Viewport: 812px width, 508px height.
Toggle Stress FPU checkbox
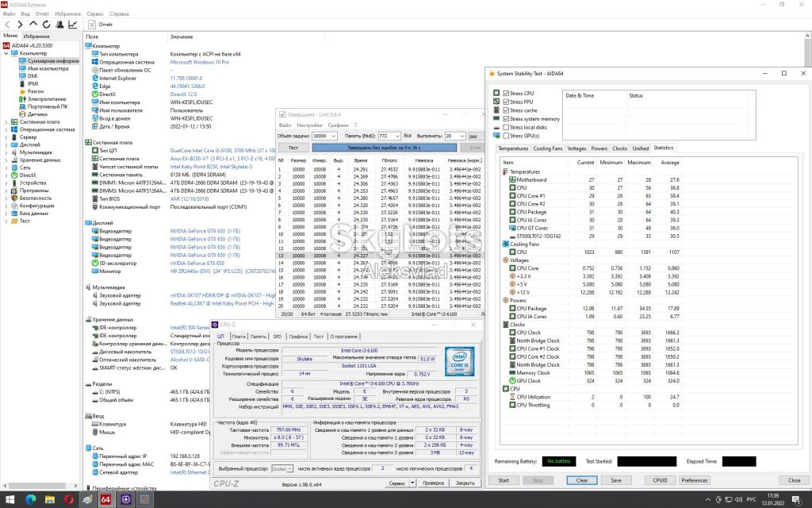click(506, 102)
